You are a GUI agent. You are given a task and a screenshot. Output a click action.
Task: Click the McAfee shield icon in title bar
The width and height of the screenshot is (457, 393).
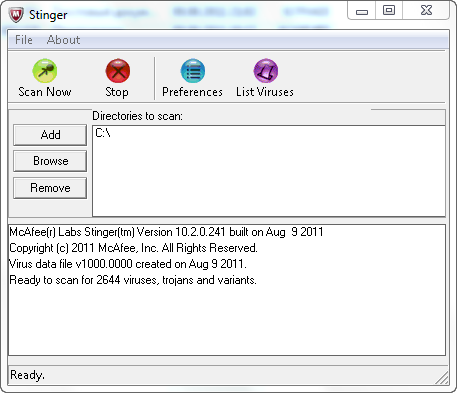coord(16,15)
